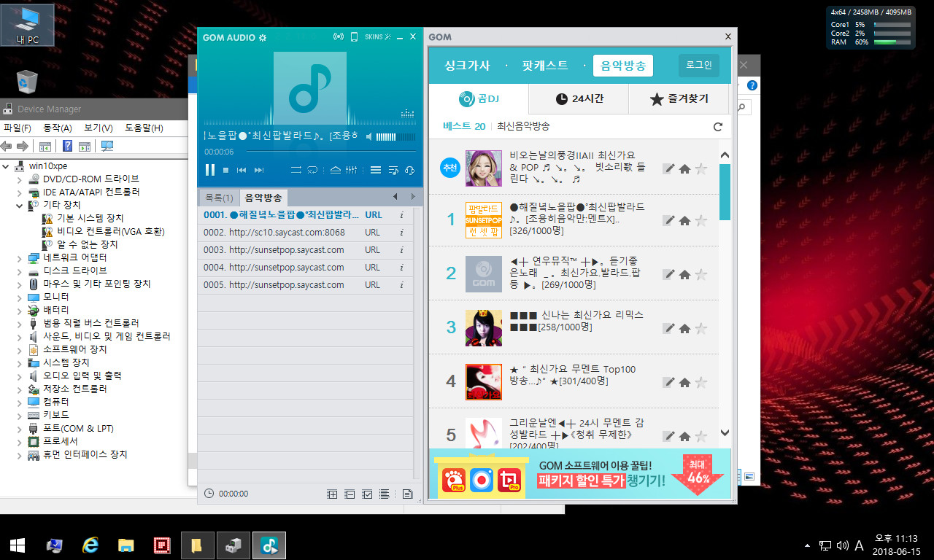Open the equalizer controls

coord(352,170)
